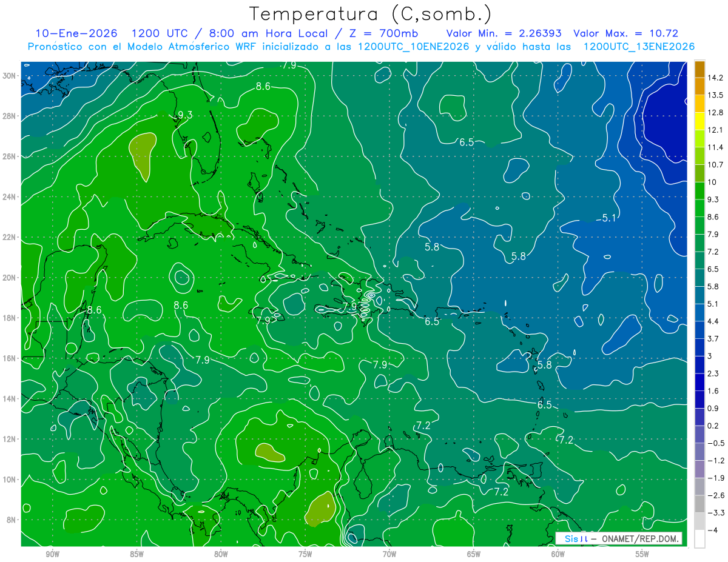Click the 14.2 colorbar label
Screen dimensions: 728x562
715,78
